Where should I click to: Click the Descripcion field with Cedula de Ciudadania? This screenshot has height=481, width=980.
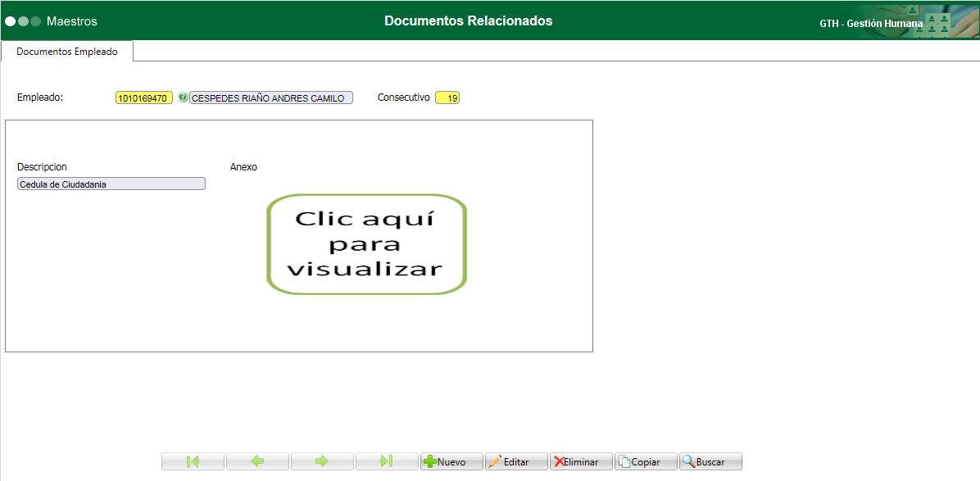[111, 183]
